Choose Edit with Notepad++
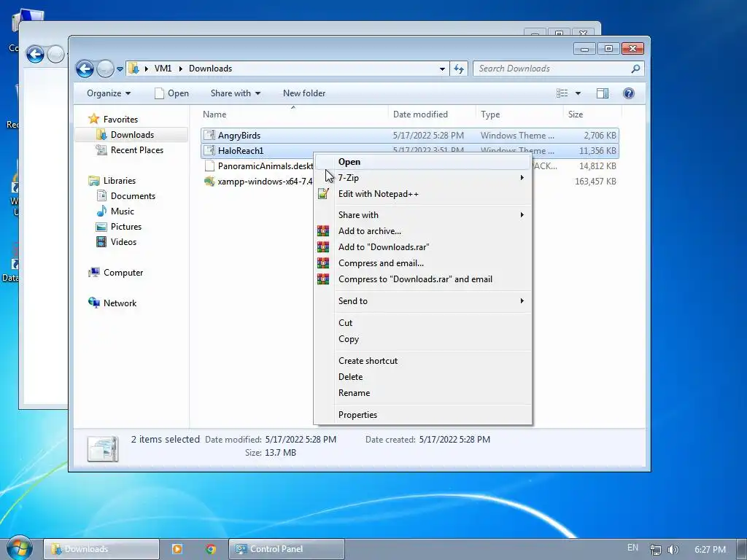 tap(422, 194)
